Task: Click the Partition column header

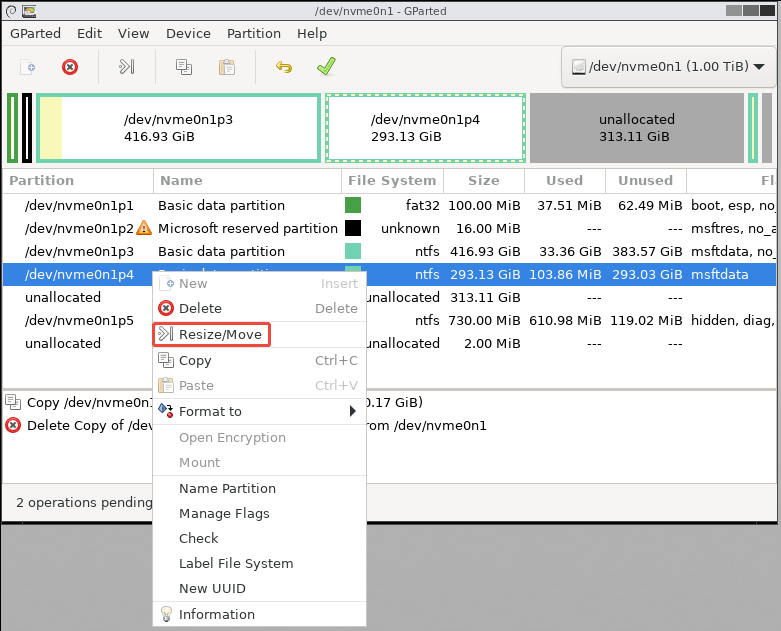Action: pos(78,180)
